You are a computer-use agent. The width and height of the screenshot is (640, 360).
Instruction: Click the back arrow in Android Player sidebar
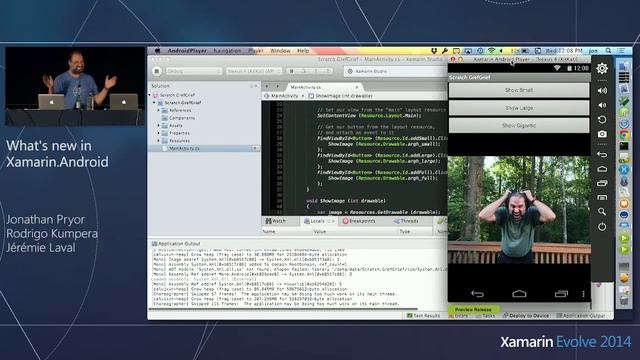click(x=602, y=155)
